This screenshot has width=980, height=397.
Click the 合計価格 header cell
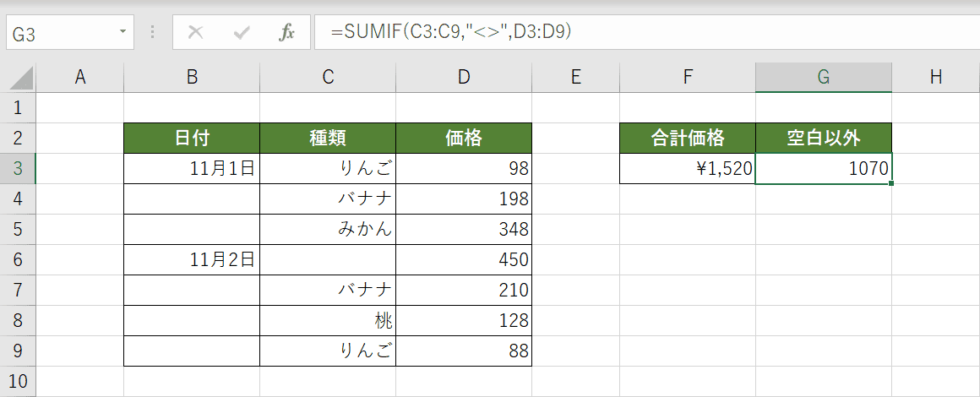688,139
